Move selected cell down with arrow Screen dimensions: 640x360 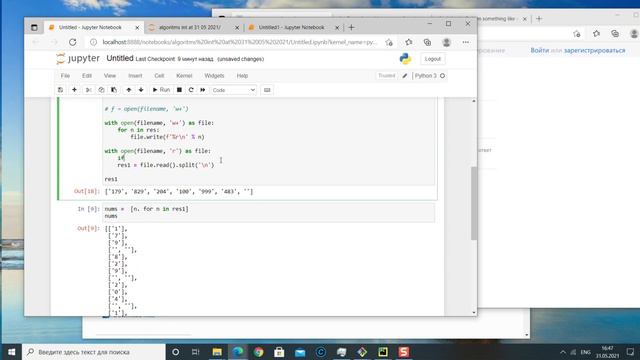coord(141,90)
